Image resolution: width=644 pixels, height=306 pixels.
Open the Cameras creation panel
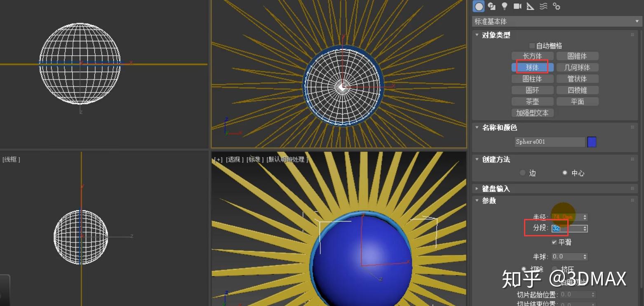click(x=517, y=6)
